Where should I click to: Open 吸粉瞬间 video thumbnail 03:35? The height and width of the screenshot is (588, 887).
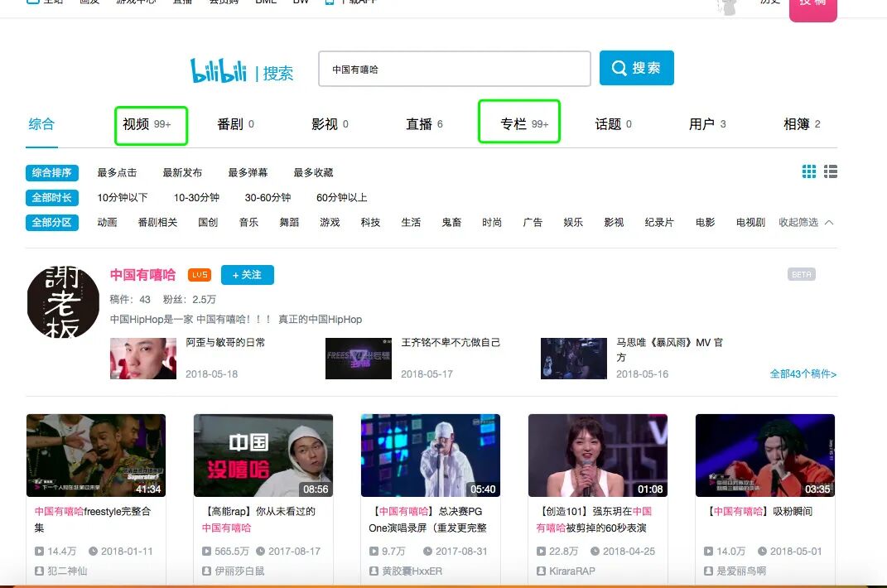pyautogui.click(x=764, y=455)
